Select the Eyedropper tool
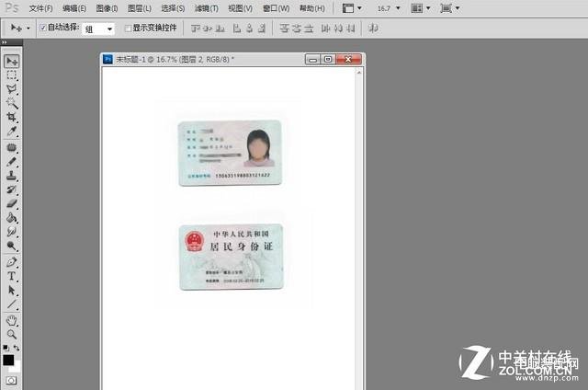Image resolution: width=588 pixels, height=390 pixels. (12, 132)
